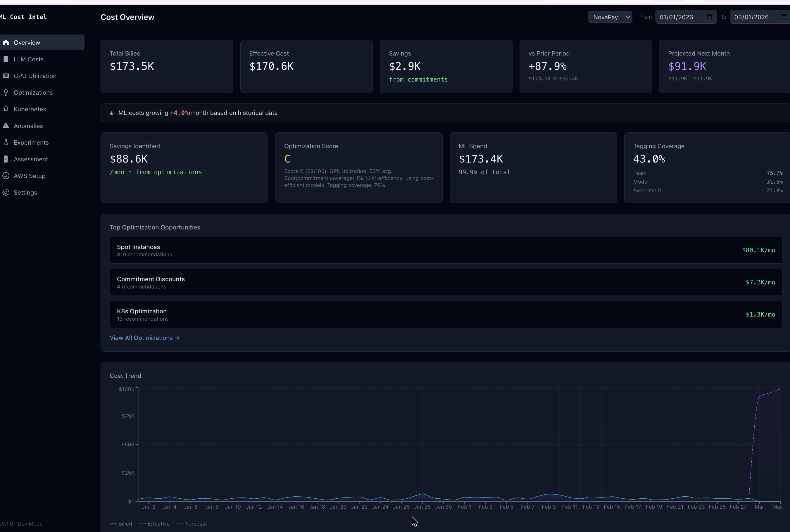Viewport: 790px width, 532px height.
Task: Open the Settings gear icon
Action: pos(6,192)
